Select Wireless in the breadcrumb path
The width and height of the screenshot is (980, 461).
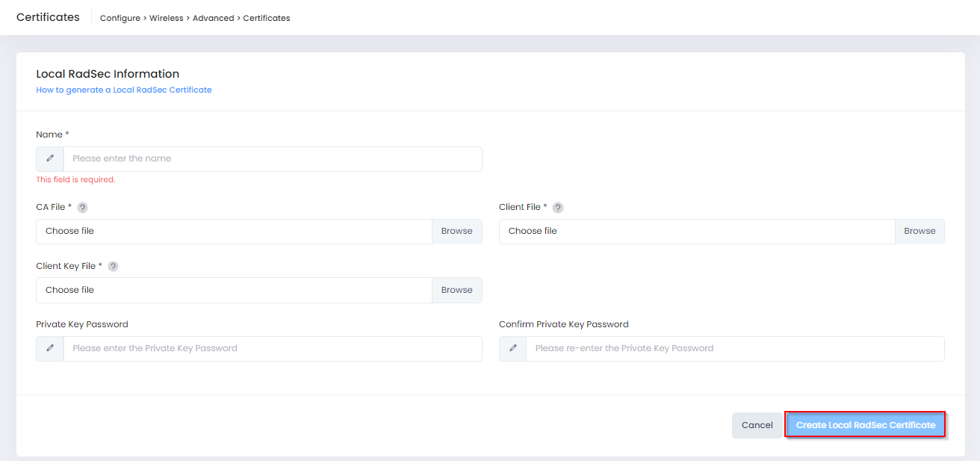click(x=166, y=18)
